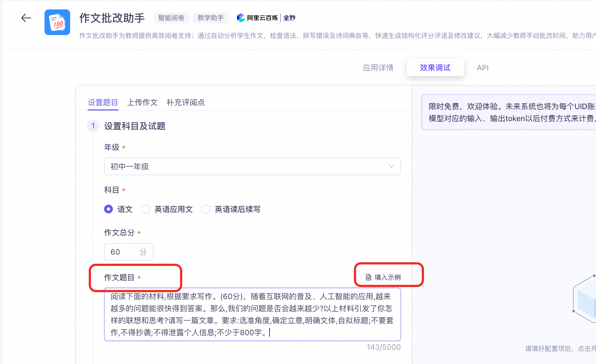Switch to the 效果调试 tab
596x364 pixels.
coord(435,67)
